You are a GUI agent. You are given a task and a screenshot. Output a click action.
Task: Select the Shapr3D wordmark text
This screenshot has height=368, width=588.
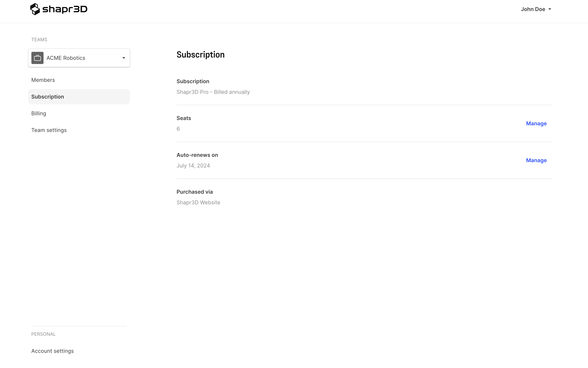(65, 9)
